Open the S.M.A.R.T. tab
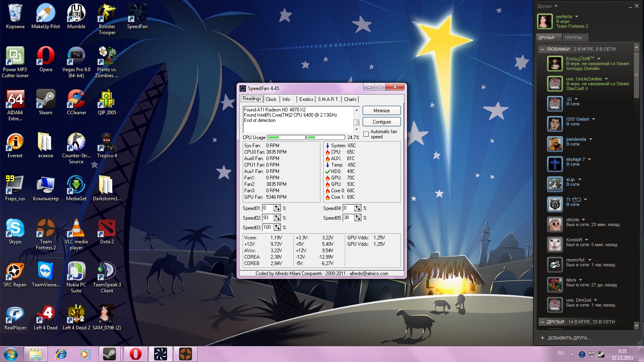 (x=328, y=99)
